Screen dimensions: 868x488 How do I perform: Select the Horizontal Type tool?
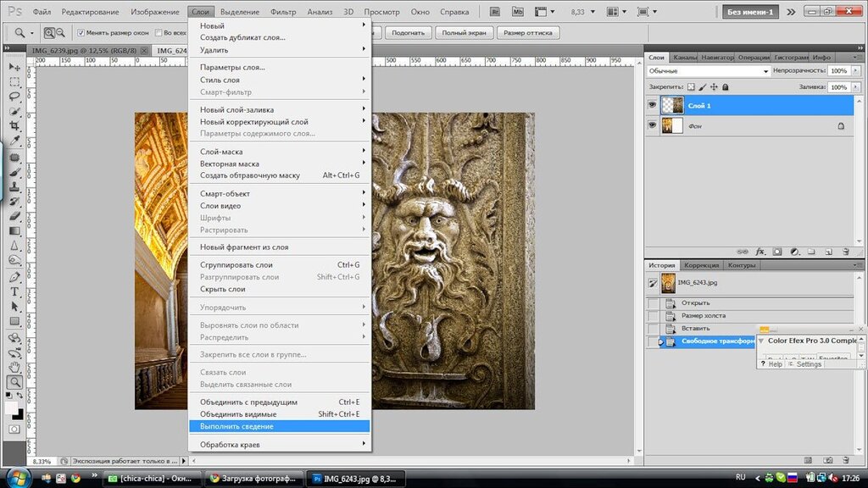[14, 292]
